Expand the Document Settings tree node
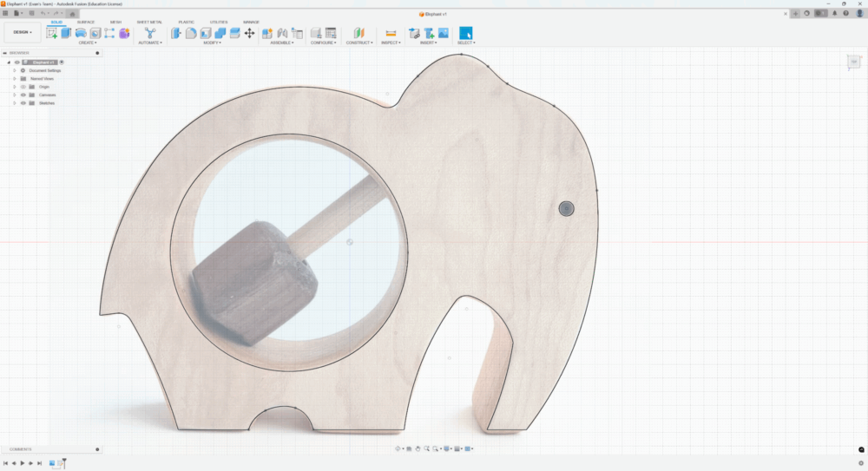The width and height of the screenshot is (868, 471). 14,70
